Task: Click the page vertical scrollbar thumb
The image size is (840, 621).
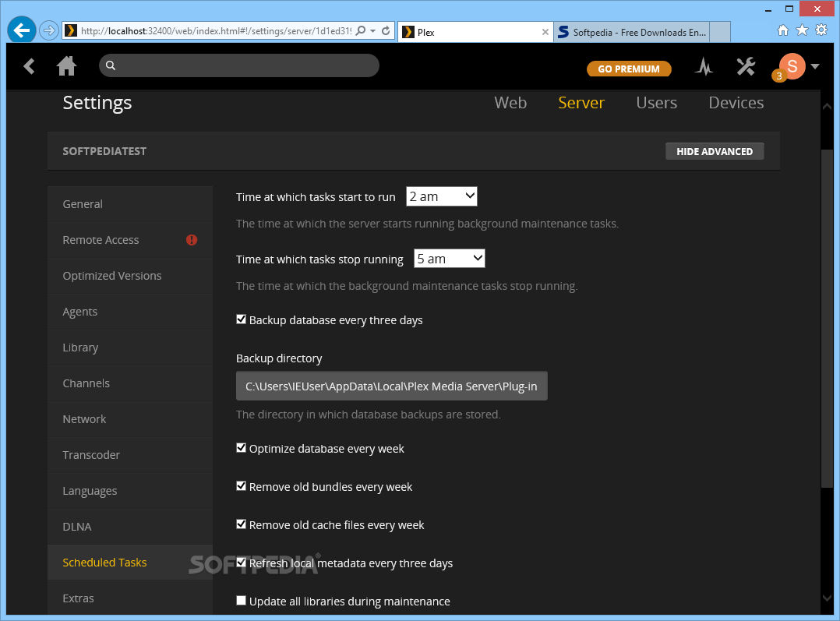Action: 827,319
